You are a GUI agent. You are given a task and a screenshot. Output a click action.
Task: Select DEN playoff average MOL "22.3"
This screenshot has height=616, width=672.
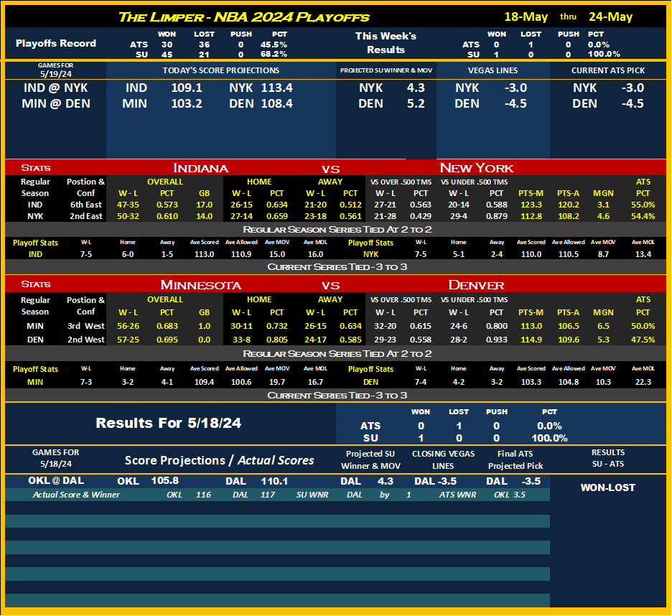(643, 382)
